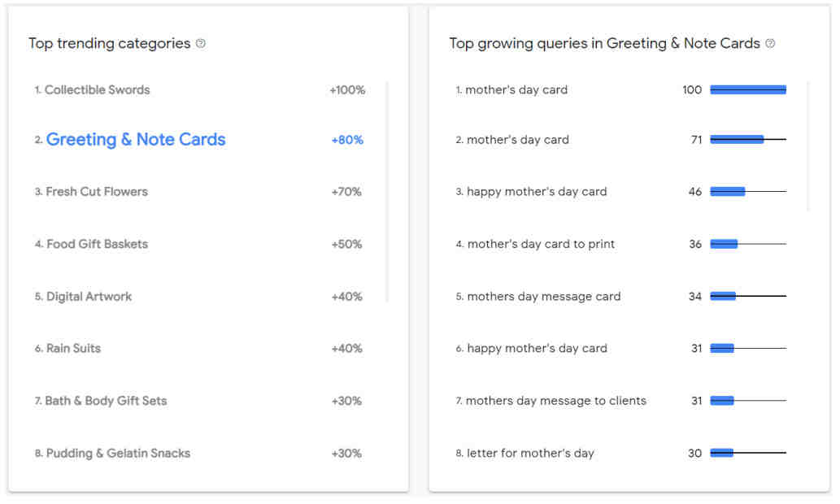Click the blue bar valued 71
Screen dimensions: 840x504
tap(738, 140)
